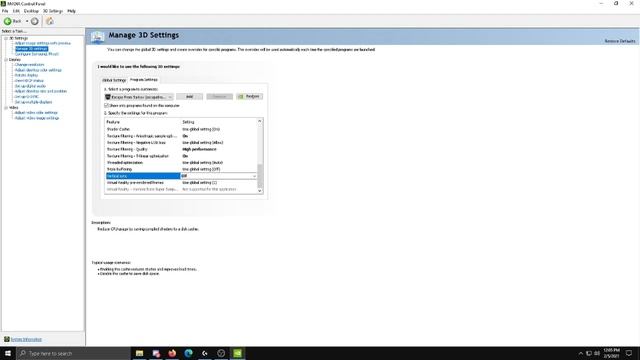
Task: Open Adjust desktop color settings
Action: click(38, 70)
